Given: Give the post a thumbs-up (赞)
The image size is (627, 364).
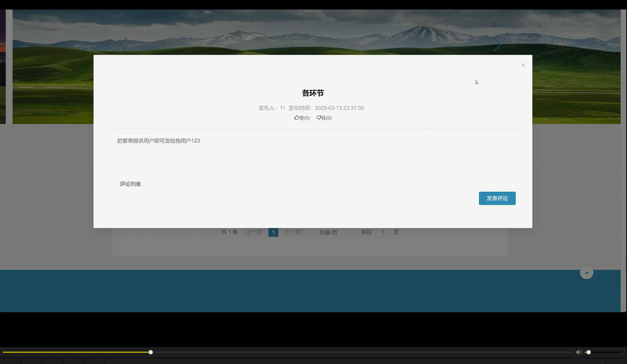Looking at the screenshot, I should coord(302,117).
